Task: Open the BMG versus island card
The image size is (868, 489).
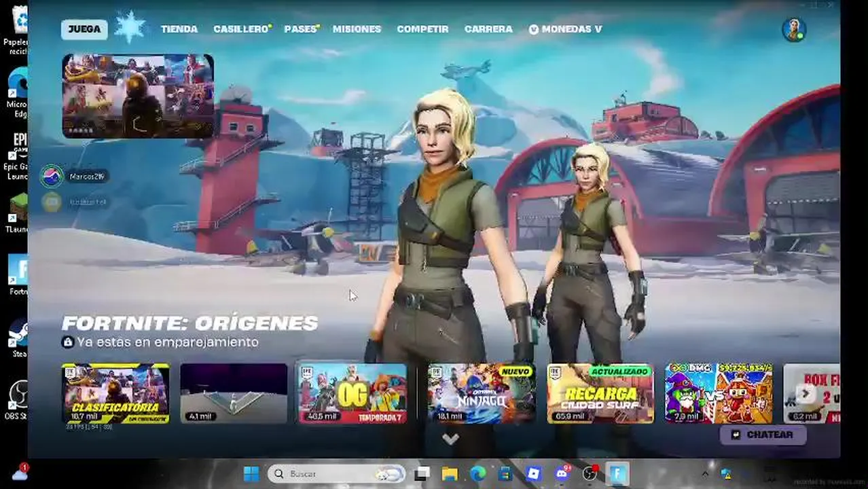Action: point(719,393)
